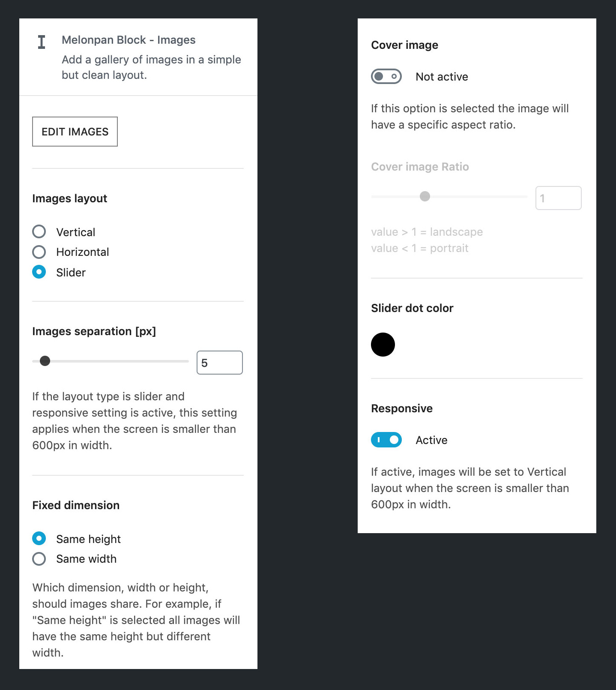Open the black Slider dot color swatch

point(383,345)
